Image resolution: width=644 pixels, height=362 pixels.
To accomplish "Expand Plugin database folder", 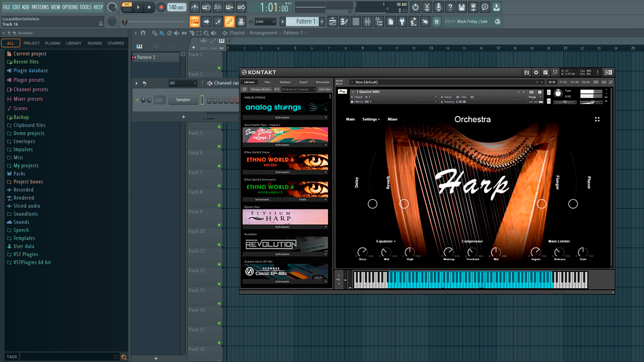I will pyautogui.click(x=31, y=71).
